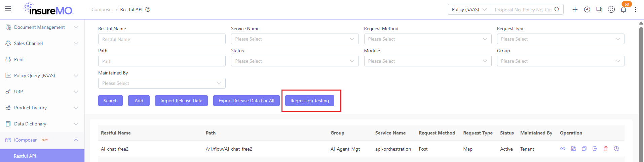
Task: Click Sales Channel sidebar icon
Action: coord(8,43)
